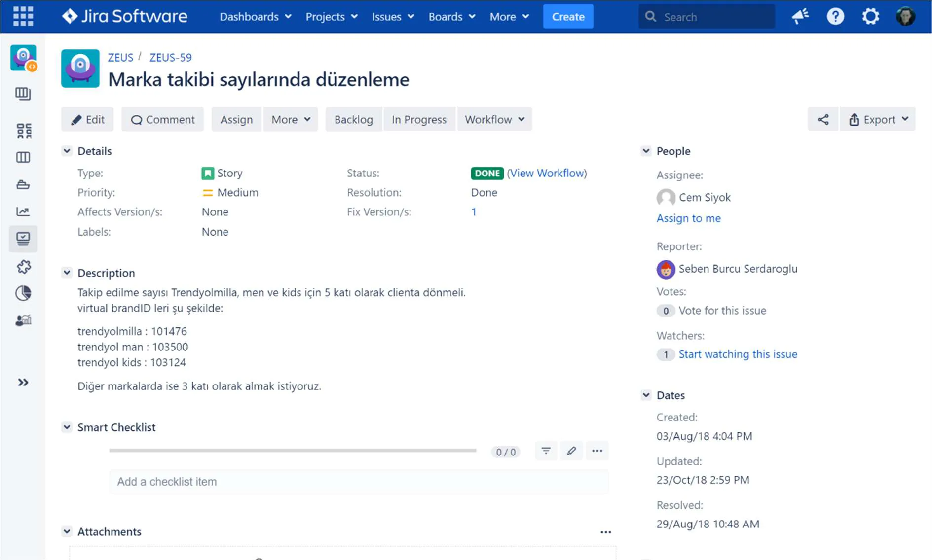Screen dimensions: 932x560
Task: Collapse the Attachments section
Action: (x=67, y=531)
